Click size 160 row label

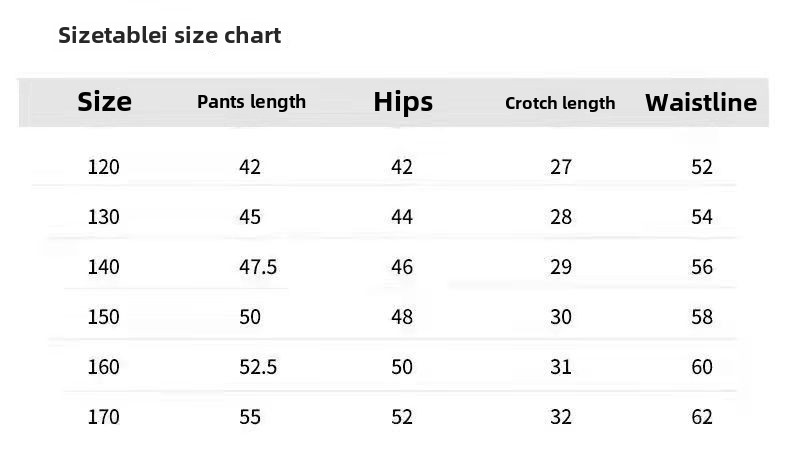(x=104, y=367)
